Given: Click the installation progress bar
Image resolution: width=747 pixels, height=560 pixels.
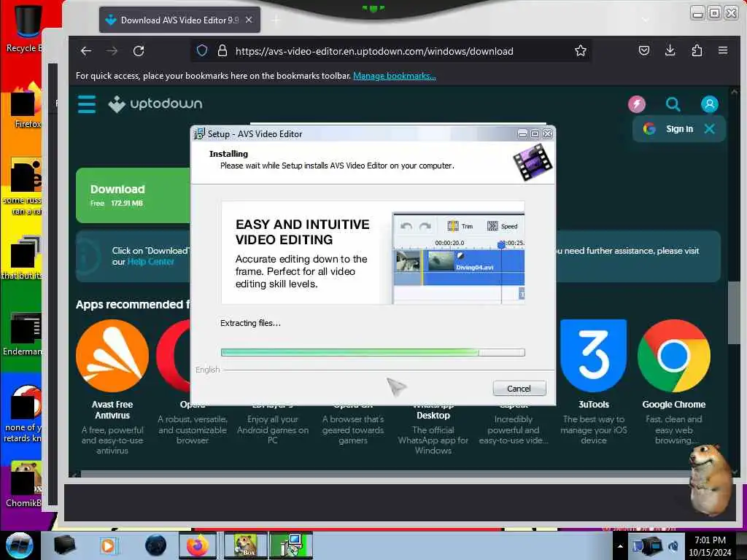Looking at the screenshot, I should (x=373, y=352).
